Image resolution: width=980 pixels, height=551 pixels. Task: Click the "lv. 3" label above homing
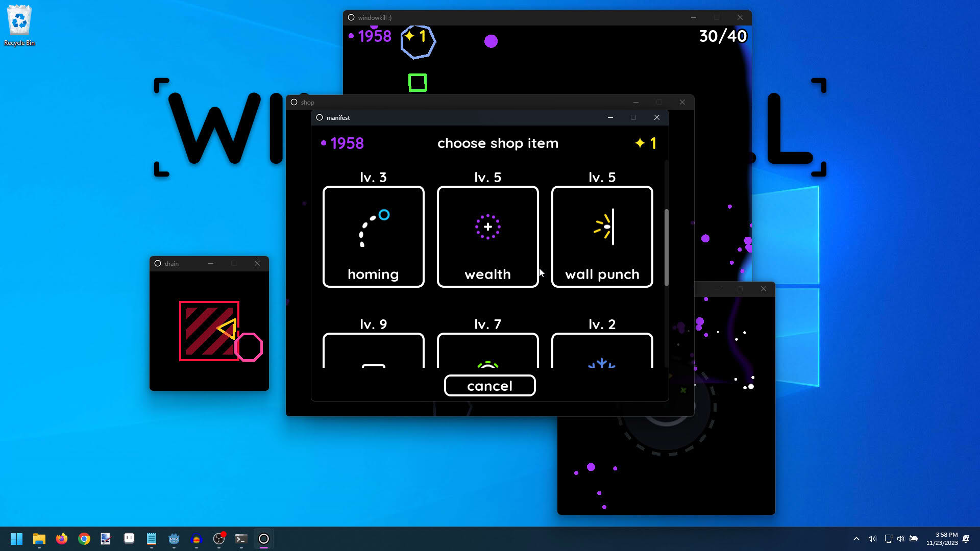(x=373, y=177)
